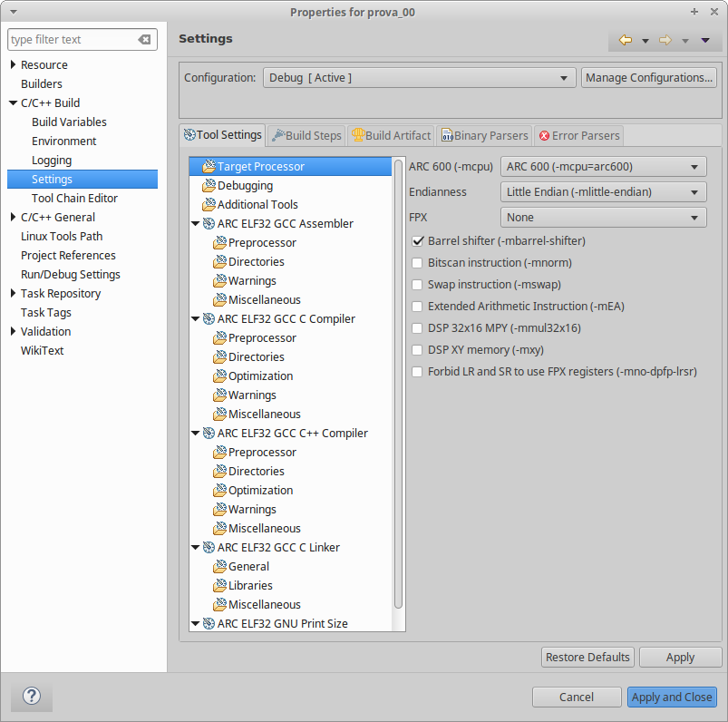728x722 pixels.
Task: Select the Libraries icon under GCC C Linker
Action: coord(218,585)
